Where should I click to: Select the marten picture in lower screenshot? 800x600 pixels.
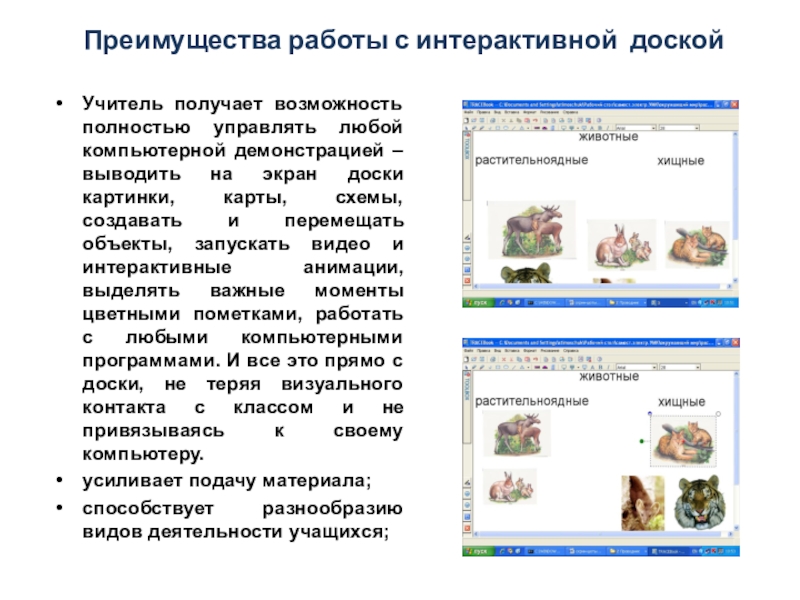coord(643,503)
